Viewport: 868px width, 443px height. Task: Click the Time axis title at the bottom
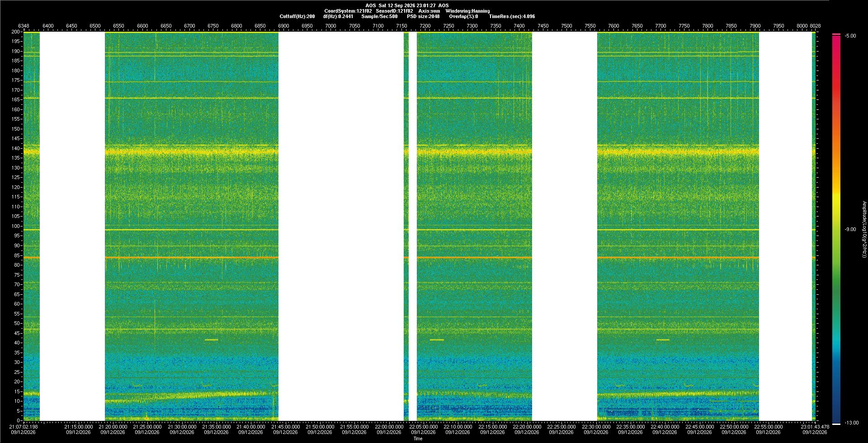pos(418,438)
